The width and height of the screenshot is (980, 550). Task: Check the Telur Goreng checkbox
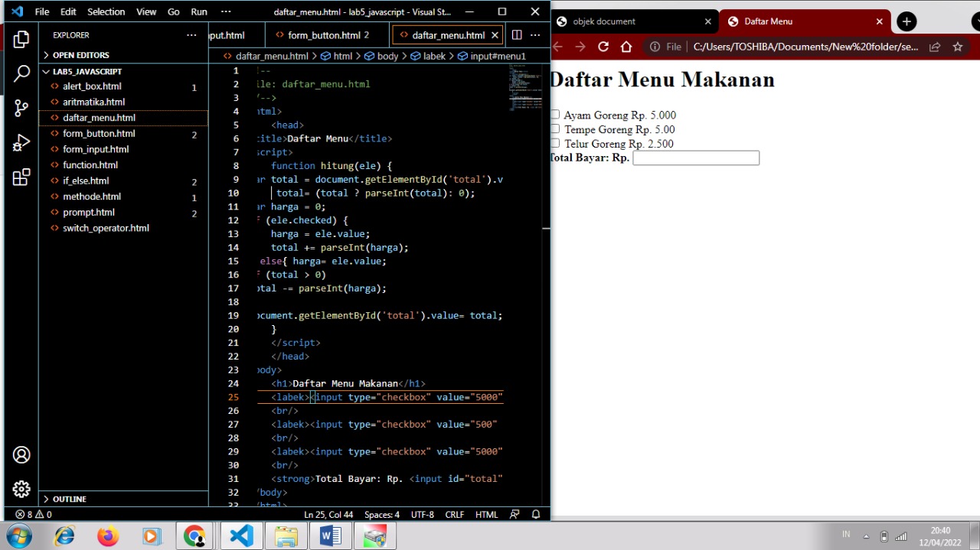pyautogui.click(x=554, y=143)
